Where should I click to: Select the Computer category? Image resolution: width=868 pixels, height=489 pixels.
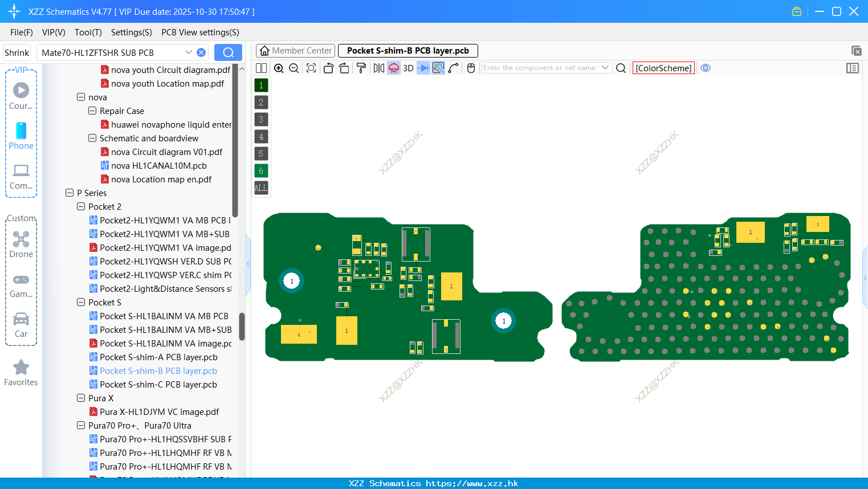pos(21,176)
